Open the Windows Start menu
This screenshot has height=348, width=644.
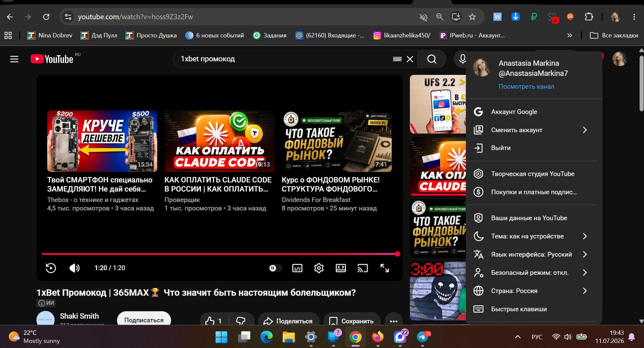(x=221, y=337)
